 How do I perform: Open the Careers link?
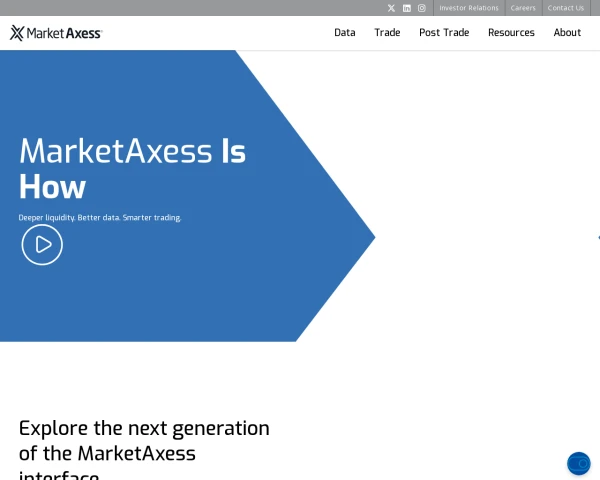(523, 8)
